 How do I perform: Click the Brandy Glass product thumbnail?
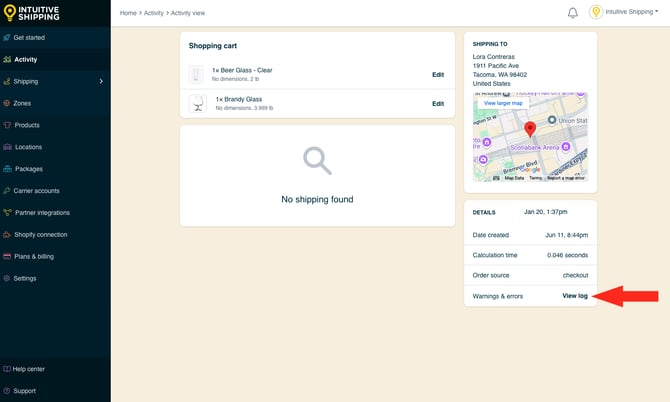pyautogui.click(x=198, y=103)
